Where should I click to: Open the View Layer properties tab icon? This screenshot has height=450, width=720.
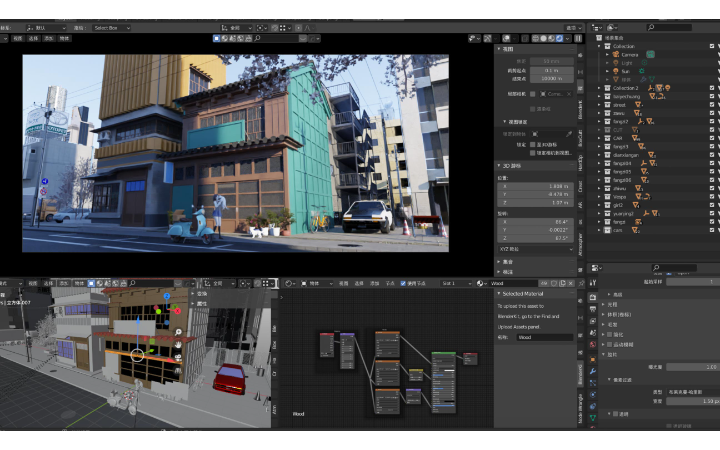click(x=593, y=321)
